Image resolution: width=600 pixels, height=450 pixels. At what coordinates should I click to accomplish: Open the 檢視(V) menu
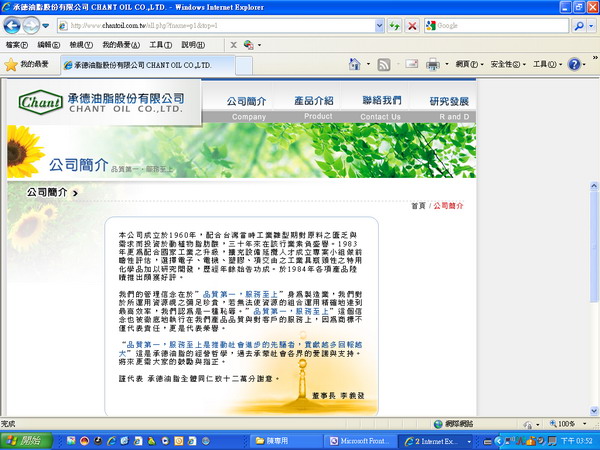pyautogui.click(x=81, y=45)
